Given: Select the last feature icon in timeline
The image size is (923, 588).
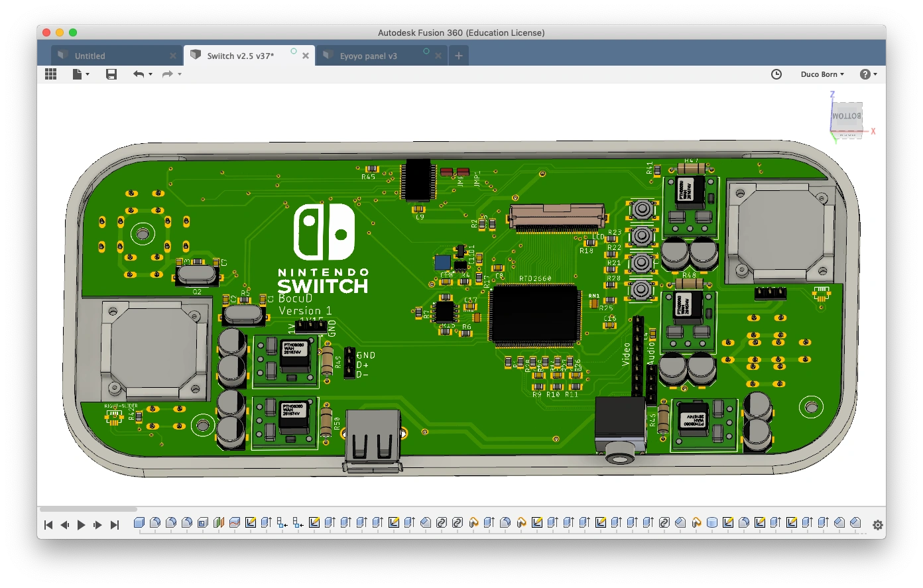Looking at the screenshot, I should point(855,522).
